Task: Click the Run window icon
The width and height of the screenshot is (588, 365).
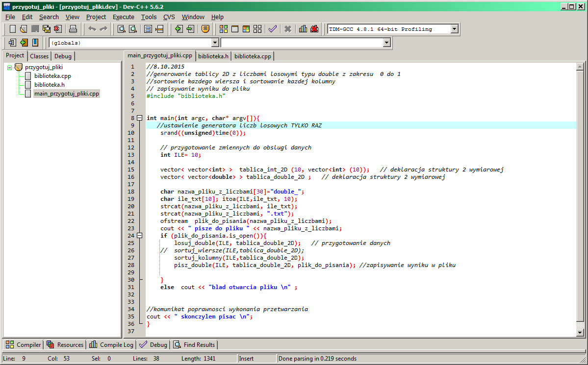Action: pos(235,29)
